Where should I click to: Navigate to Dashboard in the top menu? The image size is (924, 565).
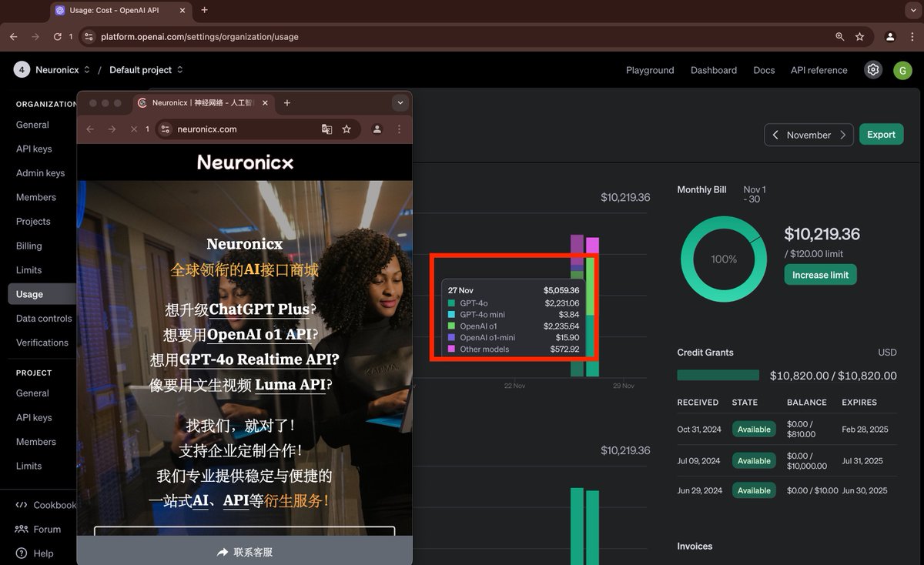713,69
